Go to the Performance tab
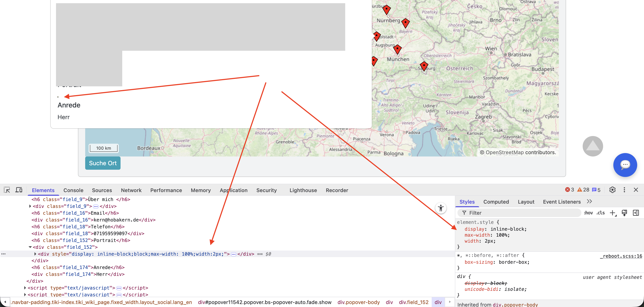Image resolution: width=644 pixels, height=307 pixels. pos(166,190)
